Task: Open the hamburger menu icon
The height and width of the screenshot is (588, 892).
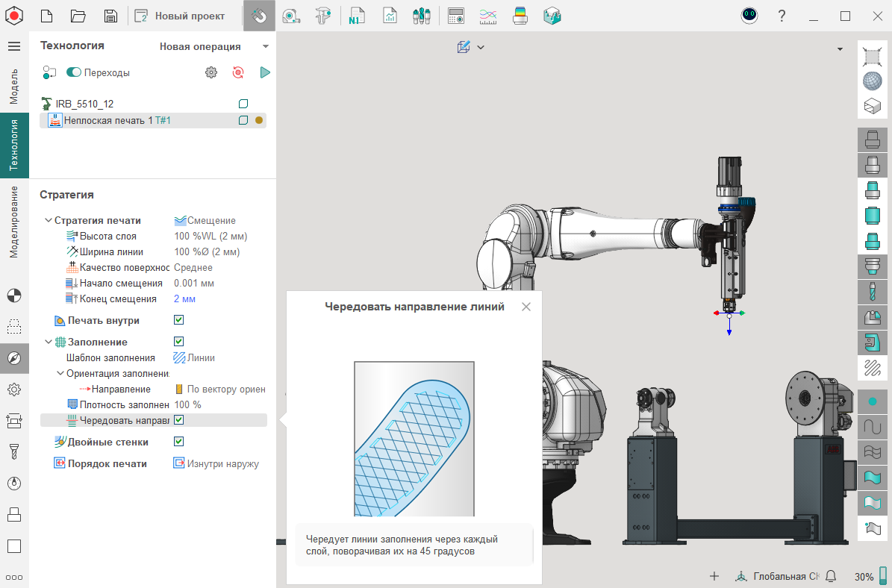Action: coord(14,46)
